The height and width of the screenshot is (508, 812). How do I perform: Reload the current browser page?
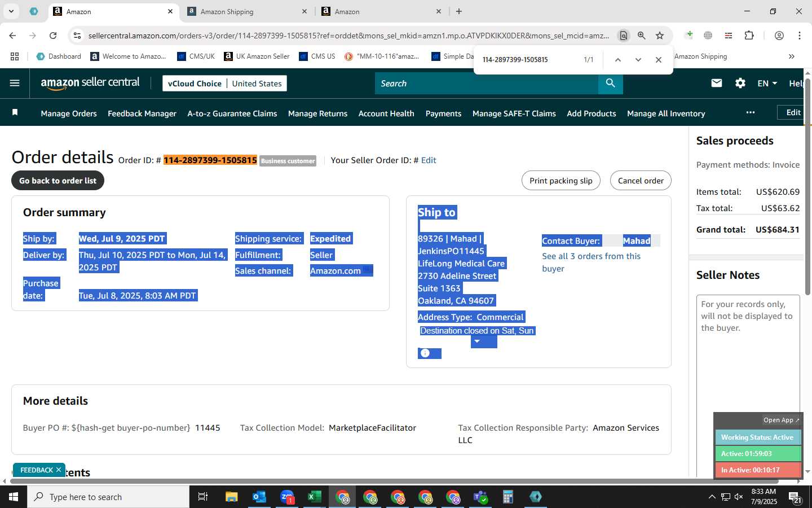53,36
